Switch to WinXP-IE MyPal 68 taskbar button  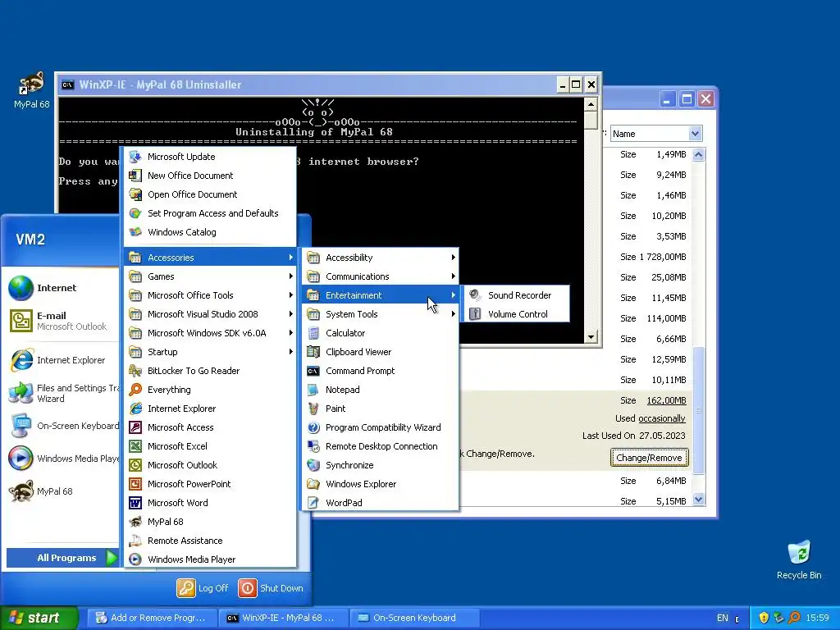[283, 618]
